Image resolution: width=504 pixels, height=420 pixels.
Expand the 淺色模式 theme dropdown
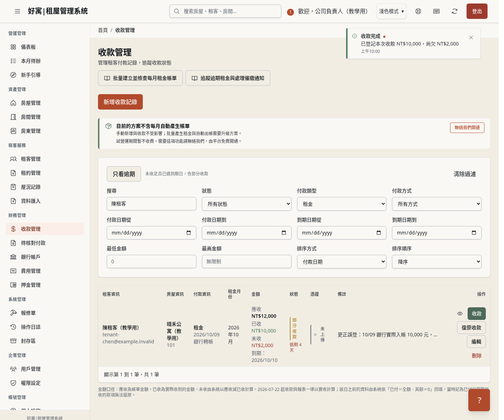click(391, 11)
